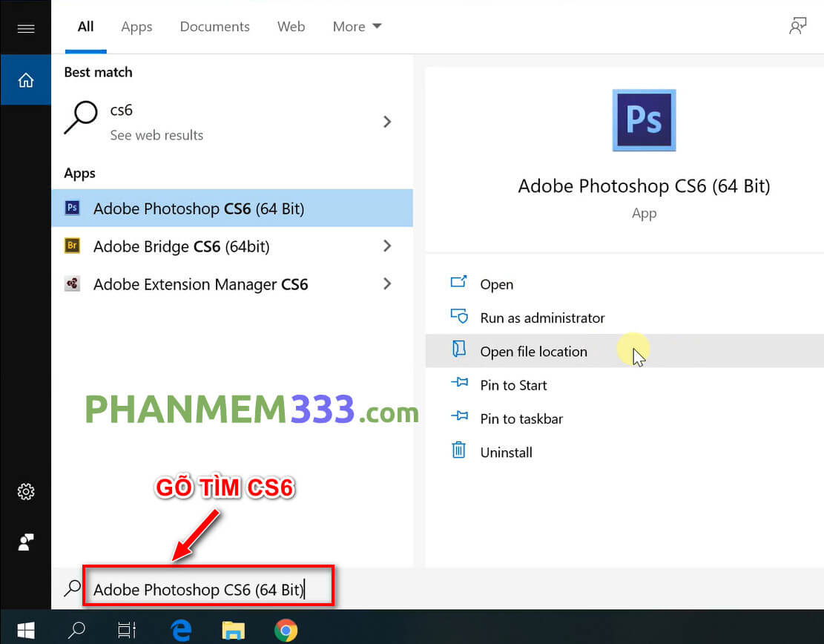Select the Adobe Extension Manager CS6 result
Viewport: 824px width, 644px height.
(231, 284)
